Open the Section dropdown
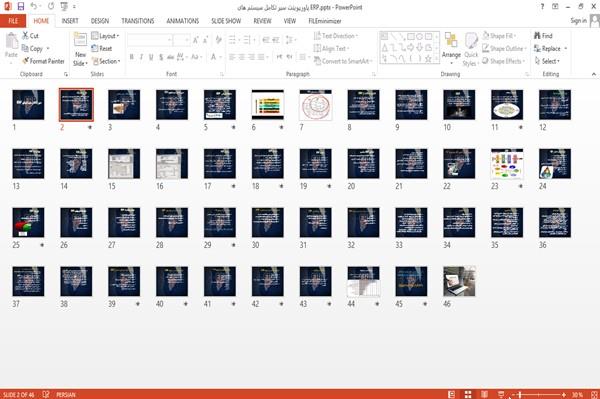Screen dimensions: 600x399 click(106, 61)
